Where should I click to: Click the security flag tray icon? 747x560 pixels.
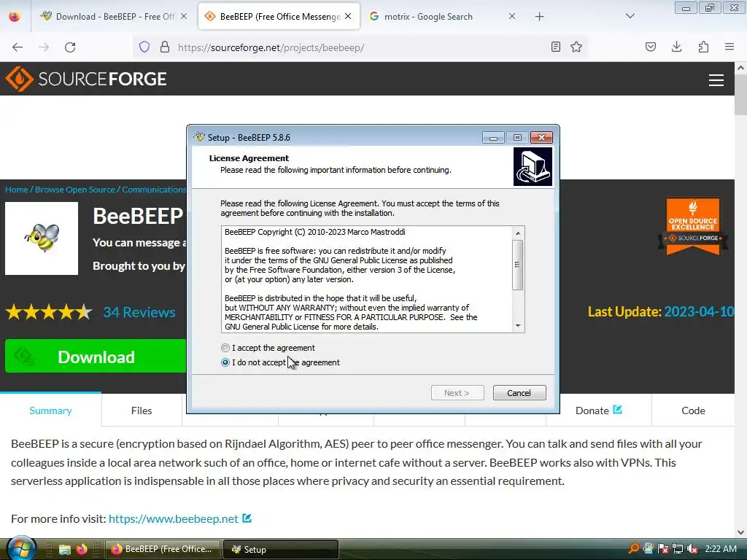tap(663, 548)
